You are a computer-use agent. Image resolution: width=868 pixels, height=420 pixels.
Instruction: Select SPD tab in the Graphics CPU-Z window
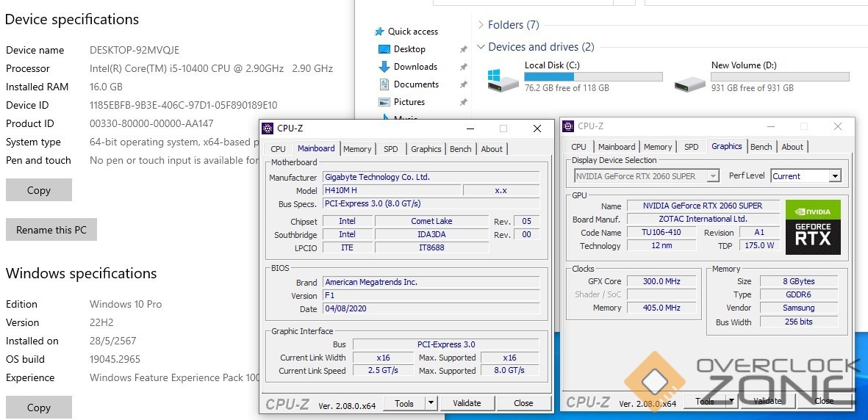click(x=692, y=147)
